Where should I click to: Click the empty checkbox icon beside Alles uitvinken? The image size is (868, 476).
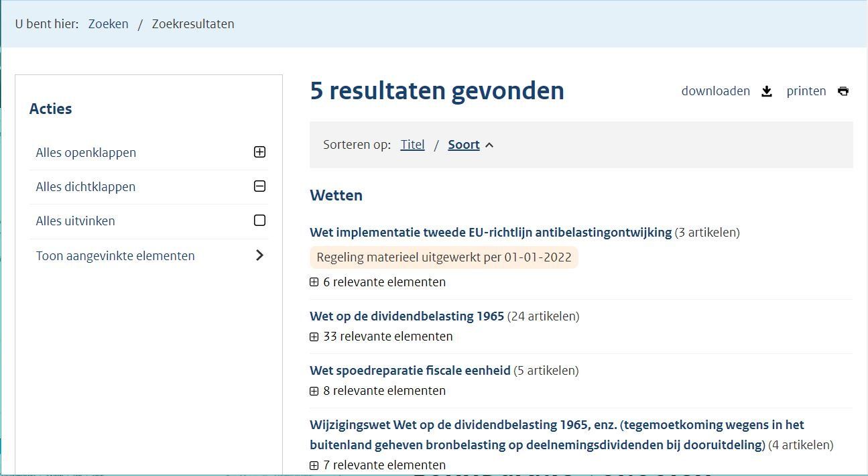260,221
